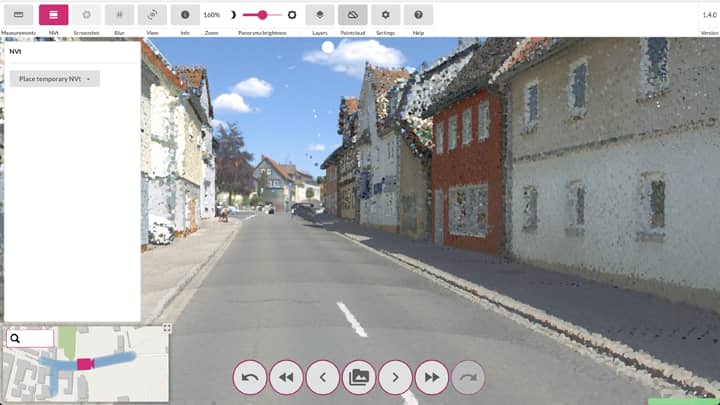The width and height of the screenshot is (720, 405).
Task: Open the Settings gear
Action: tap(385, 15)
